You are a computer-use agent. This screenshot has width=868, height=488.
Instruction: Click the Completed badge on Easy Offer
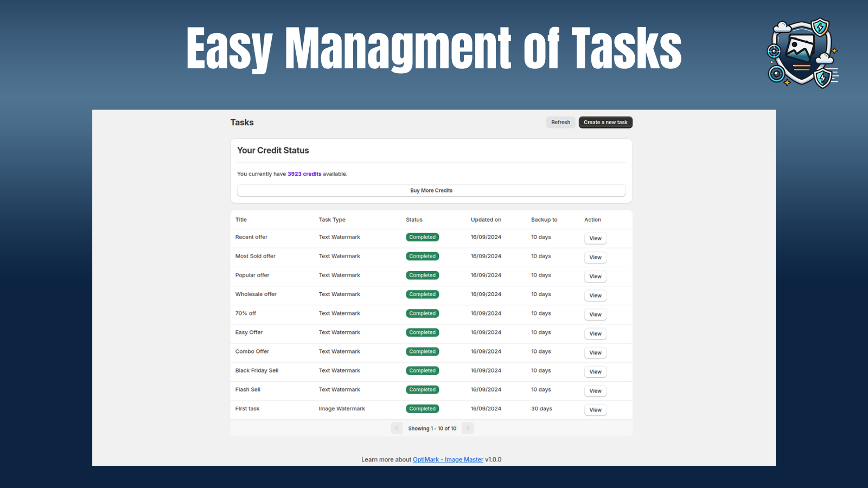click(x=422, y=332)
